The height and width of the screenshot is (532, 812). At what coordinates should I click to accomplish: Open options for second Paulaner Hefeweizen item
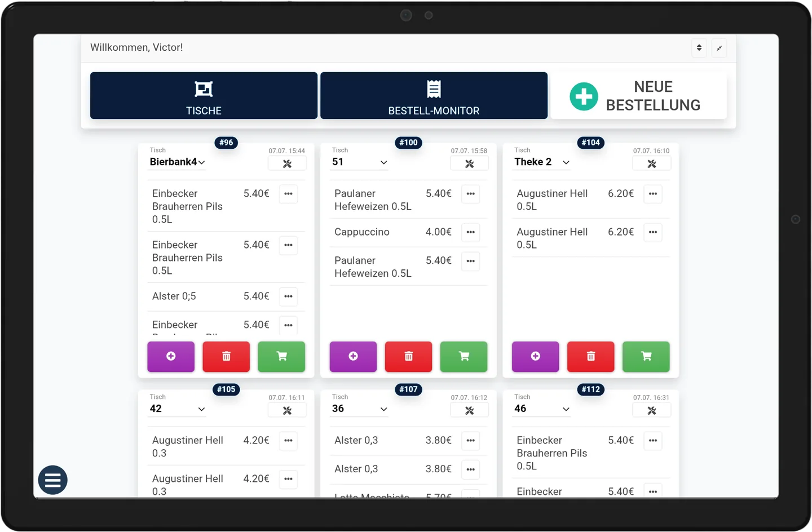coord(470,261)
